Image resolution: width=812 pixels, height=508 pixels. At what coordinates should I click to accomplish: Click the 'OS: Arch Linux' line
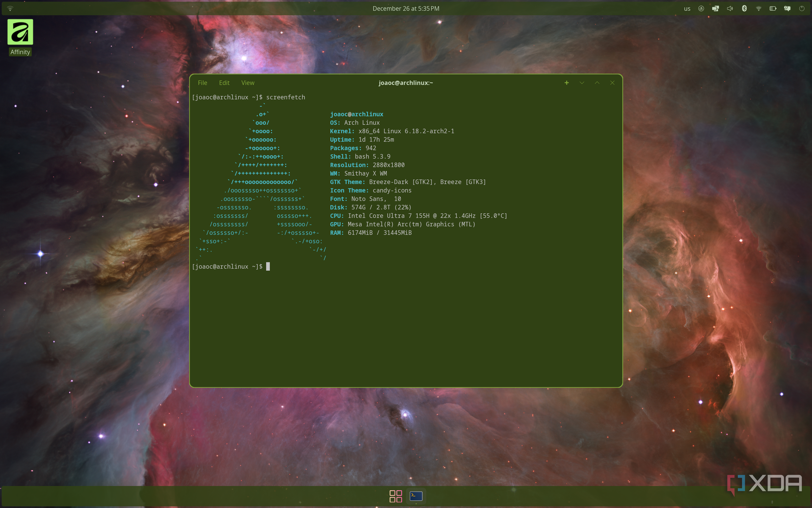coord(355,123)
